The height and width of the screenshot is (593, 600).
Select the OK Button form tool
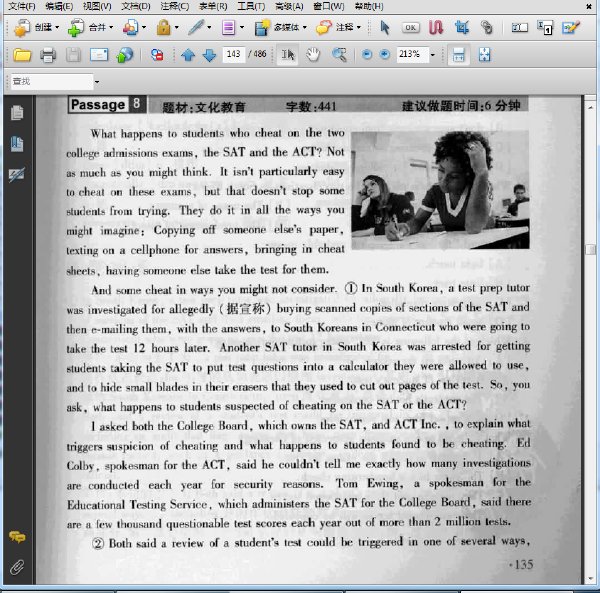click(411, 28)
